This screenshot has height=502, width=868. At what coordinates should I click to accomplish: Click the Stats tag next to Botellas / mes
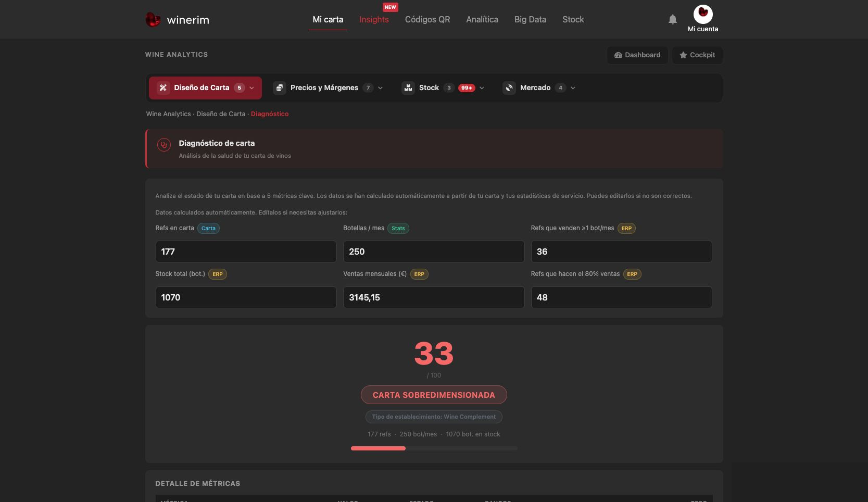398,229
